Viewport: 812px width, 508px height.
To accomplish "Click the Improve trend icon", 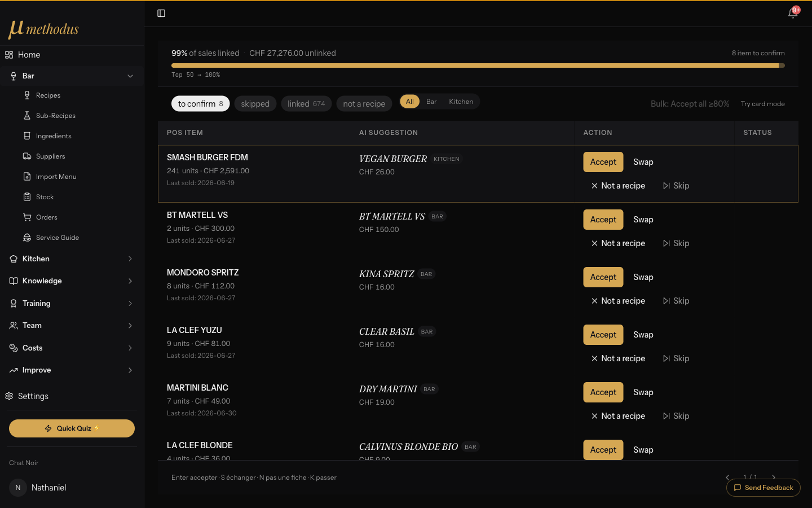I will (14, 370).
